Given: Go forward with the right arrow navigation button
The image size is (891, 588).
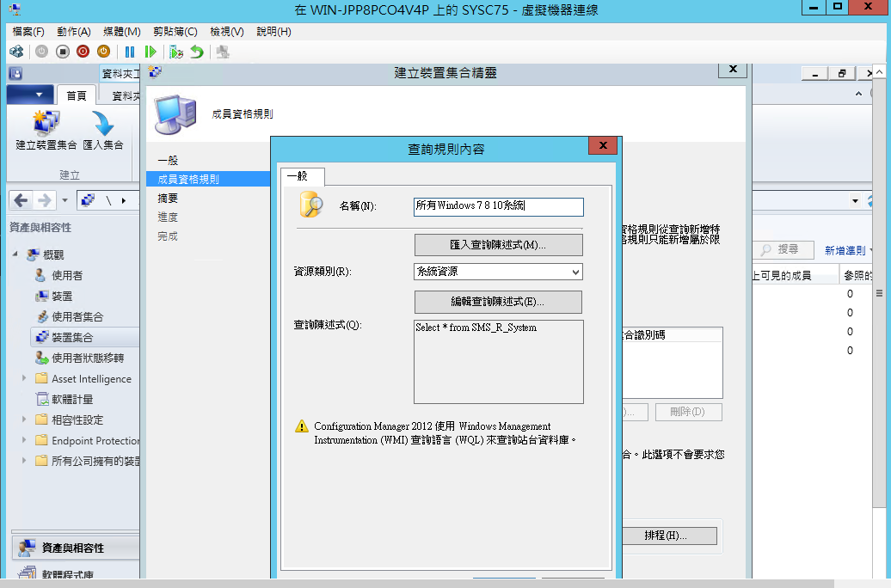Looking at the screenshot, I should point(44,200).
